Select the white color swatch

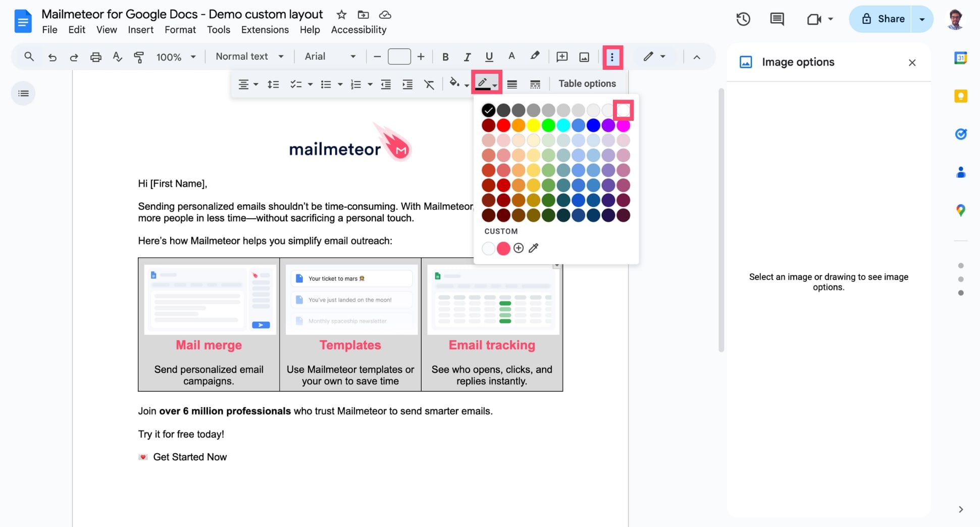point(624,110)
